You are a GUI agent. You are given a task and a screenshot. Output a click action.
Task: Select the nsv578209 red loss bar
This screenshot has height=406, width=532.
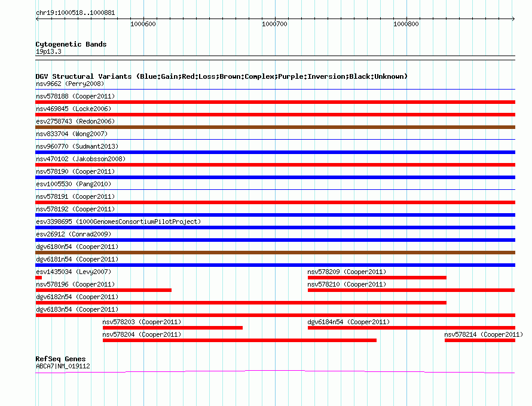click(377, 278)
